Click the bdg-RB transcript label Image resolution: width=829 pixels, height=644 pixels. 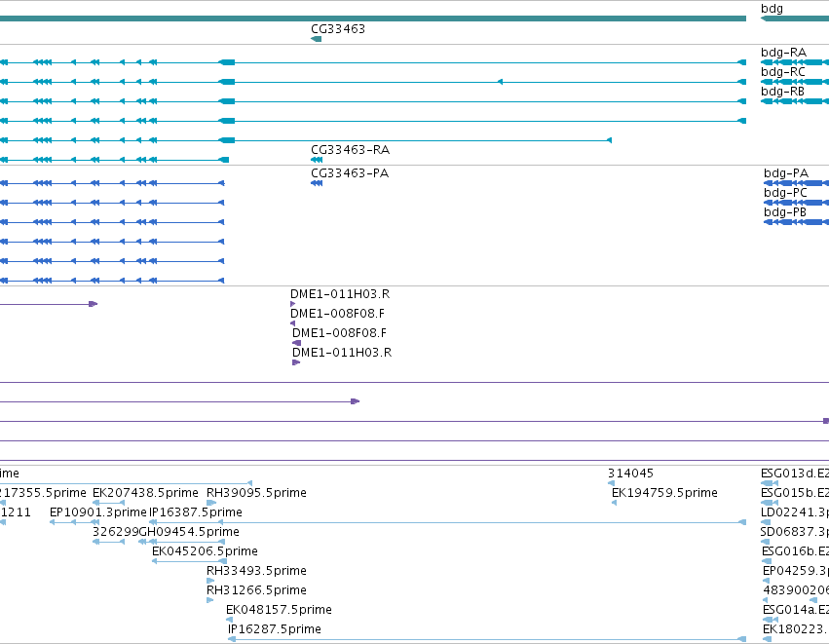pyautogui.click(x=782, y=92)
